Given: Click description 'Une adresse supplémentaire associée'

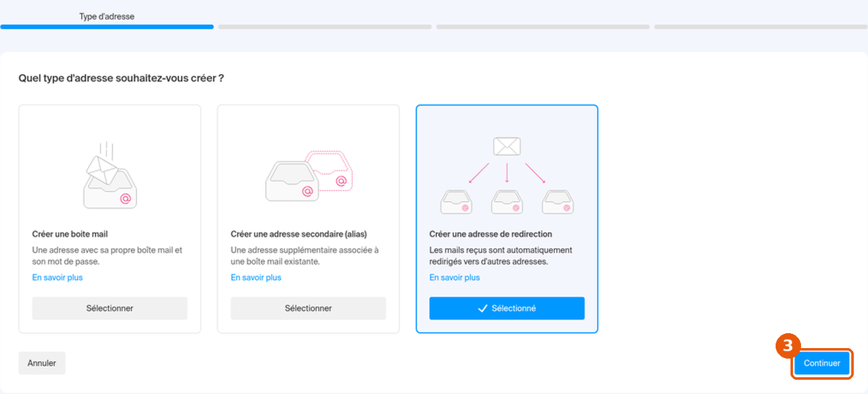Looking at the screenshot, I should 305,256.
